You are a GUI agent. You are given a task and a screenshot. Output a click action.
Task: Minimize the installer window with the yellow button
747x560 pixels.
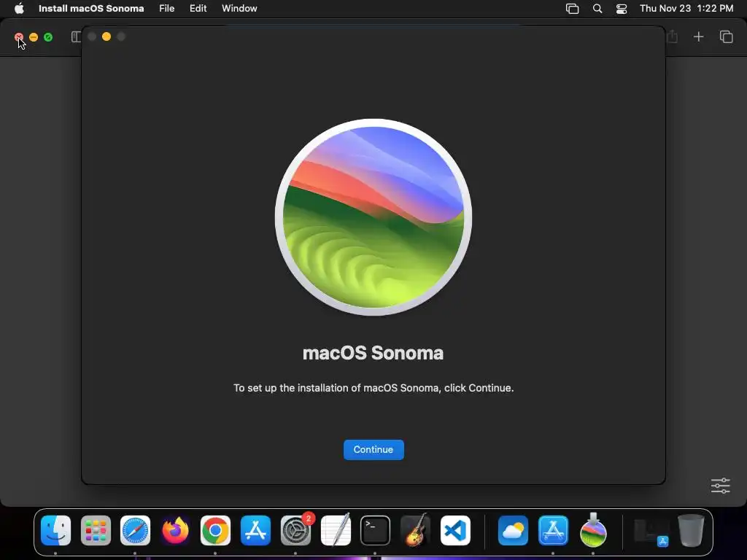tap(107, 36)
